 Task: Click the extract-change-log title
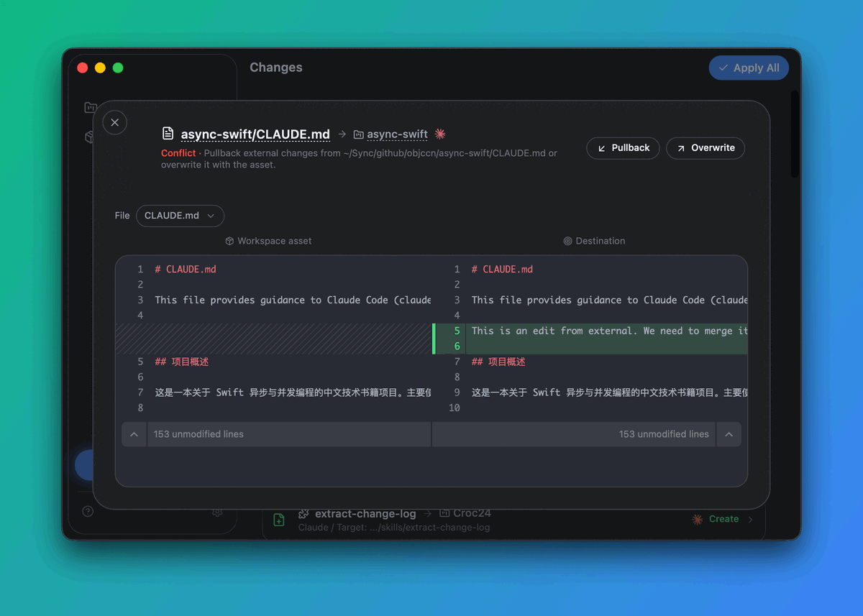click(x=365, y=514)
